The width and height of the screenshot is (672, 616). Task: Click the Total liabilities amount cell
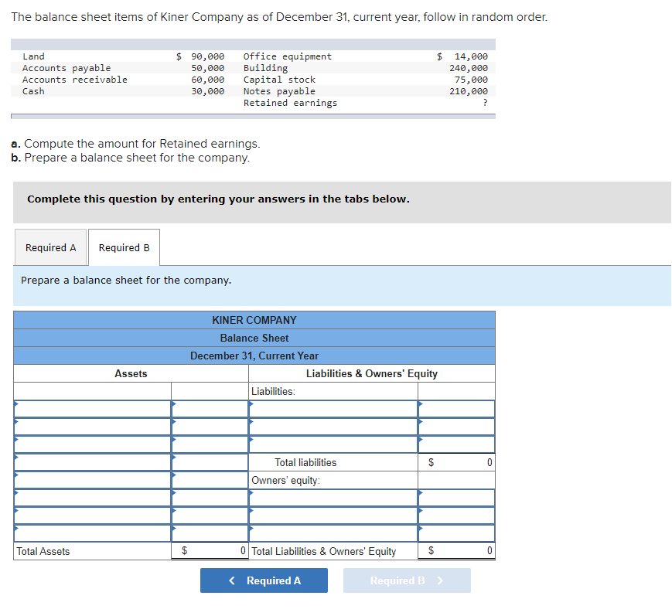tap(456, 462)
